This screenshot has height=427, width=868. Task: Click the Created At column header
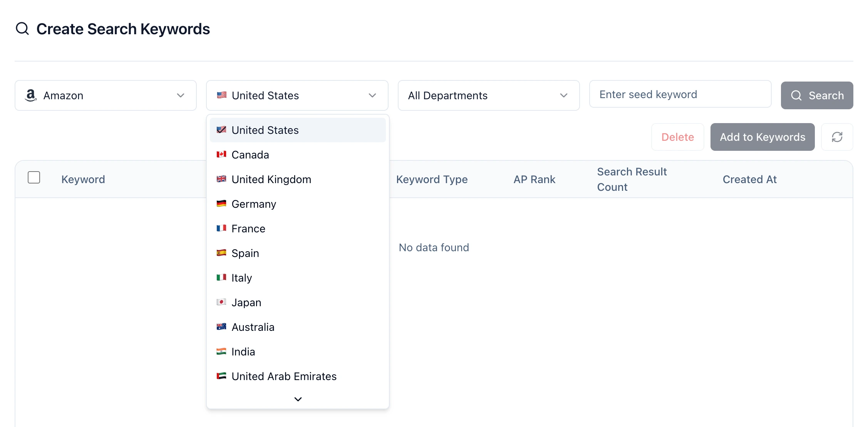749,179
